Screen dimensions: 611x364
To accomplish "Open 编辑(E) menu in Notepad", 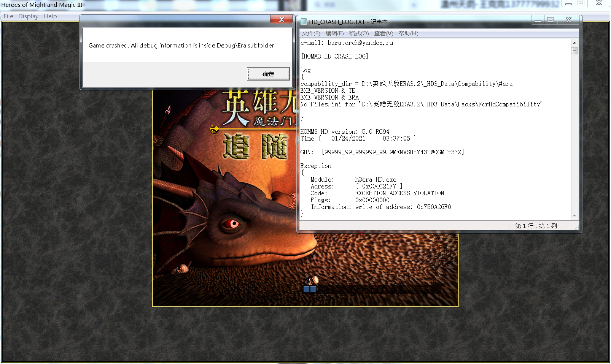I will 334,33.
